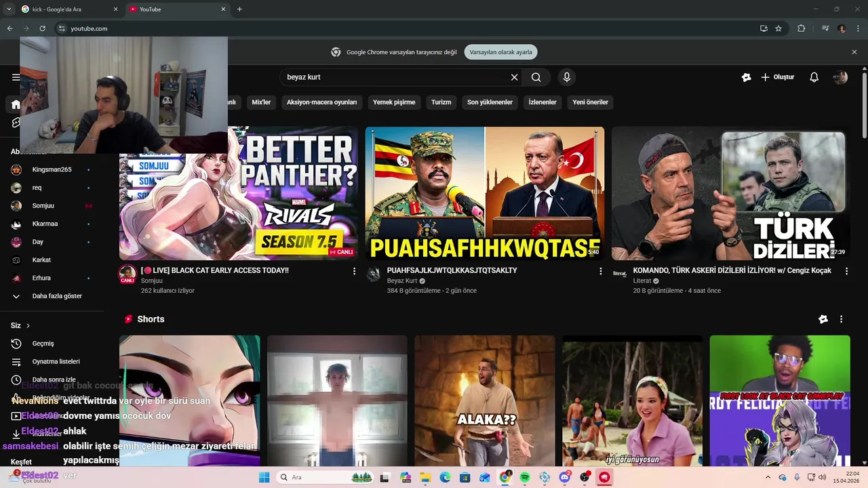The width and height of the screenshot is (868, 488).
Task: Open Daha sonra izle in the sidebar
Action: click(x=52, y=380)
